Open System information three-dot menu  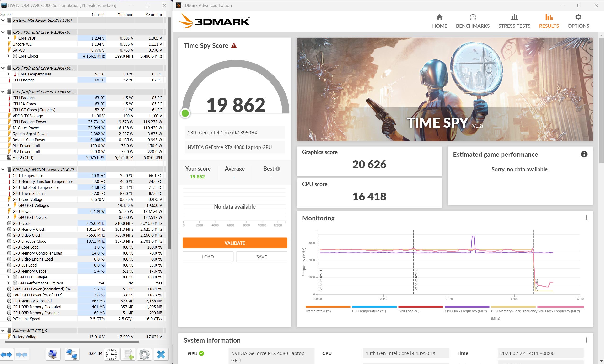[x=586, y=340]
